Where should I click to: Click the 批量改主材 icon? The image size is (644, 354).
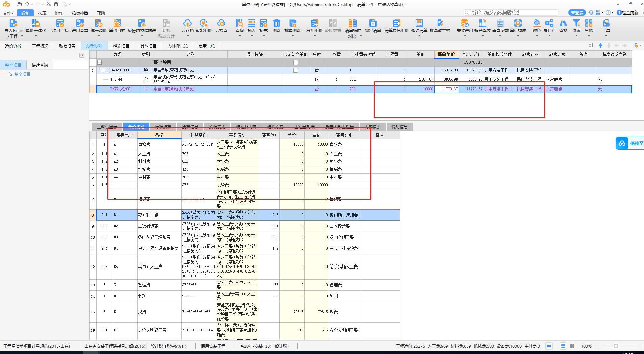tap(440, 23)
